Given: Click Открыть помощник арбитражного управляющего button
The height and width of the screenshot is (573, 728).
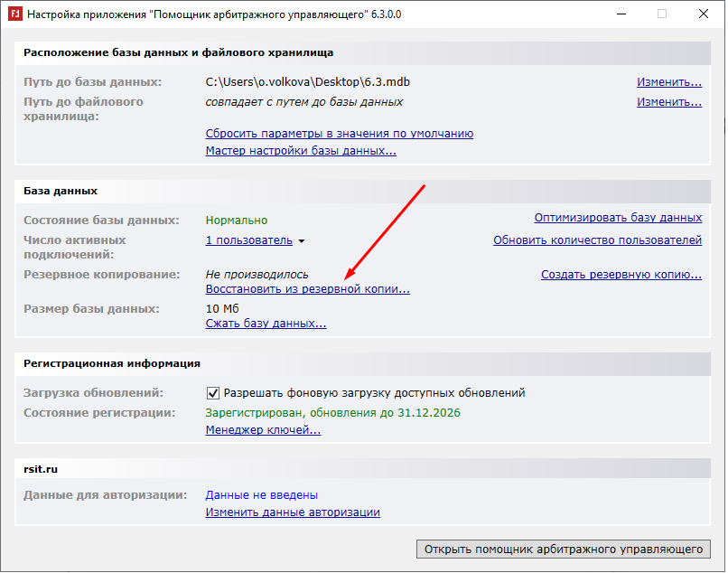Looking at the screenshot, I should [x=564, y=550].
